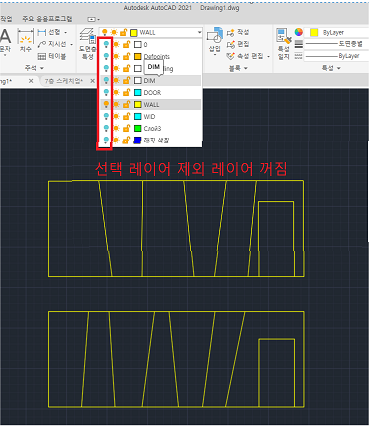The image size is (370, 427).
Task: Select the WID layer name
Action: (x=149, y=116)
